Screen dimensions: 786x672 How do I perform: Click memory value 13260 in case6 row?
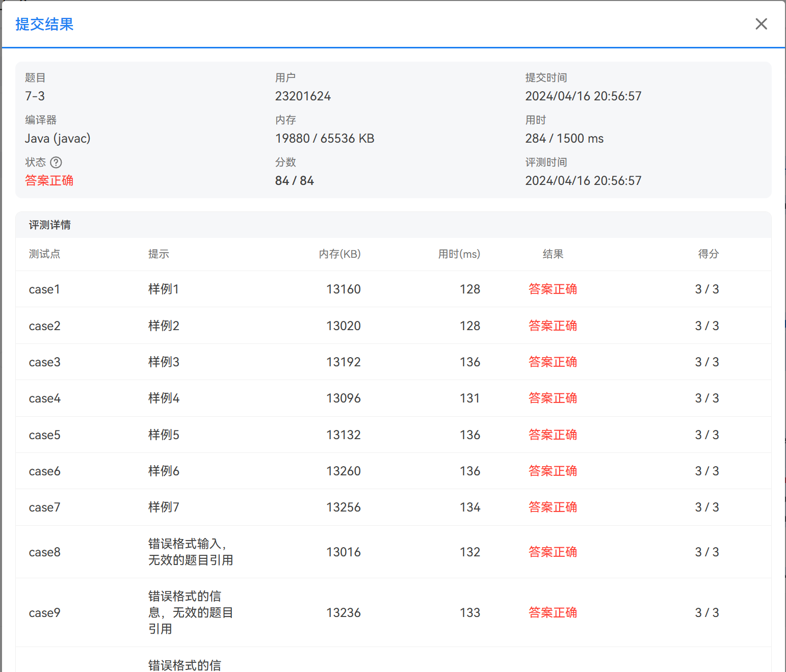343,471
